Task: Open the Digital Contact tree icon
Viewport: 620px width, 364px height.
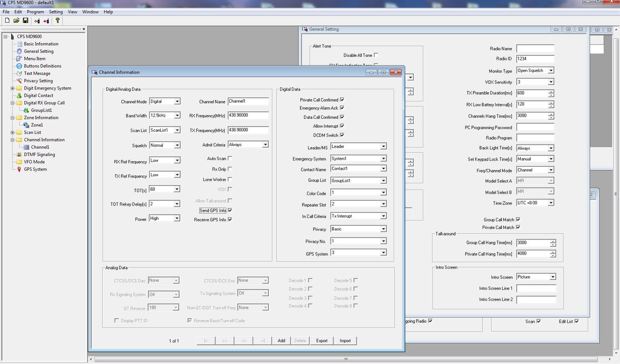Action: (x=20, y=96)
